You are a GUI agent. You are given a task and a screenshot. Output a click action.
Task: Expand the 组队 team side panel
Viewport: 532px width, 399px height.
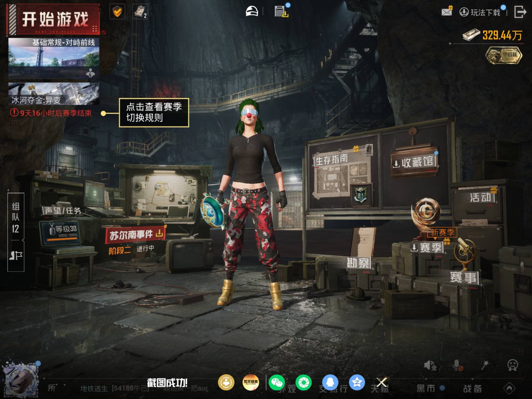coord(16,232)
